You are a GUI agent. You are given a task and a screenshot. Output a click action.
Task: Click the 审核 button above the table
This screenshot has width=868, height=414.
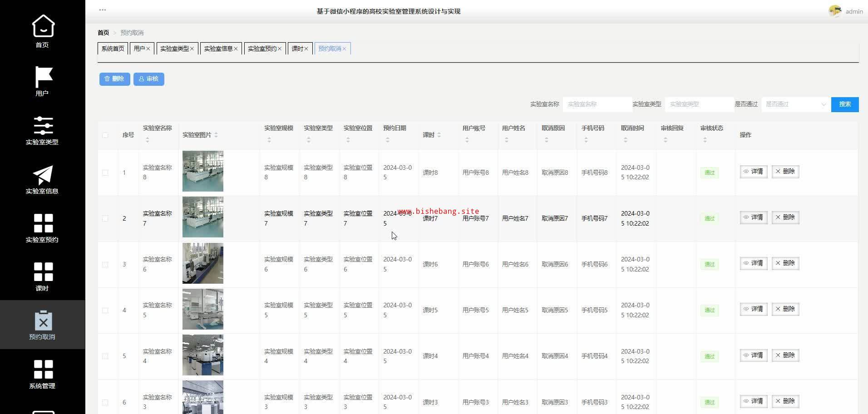148,79
